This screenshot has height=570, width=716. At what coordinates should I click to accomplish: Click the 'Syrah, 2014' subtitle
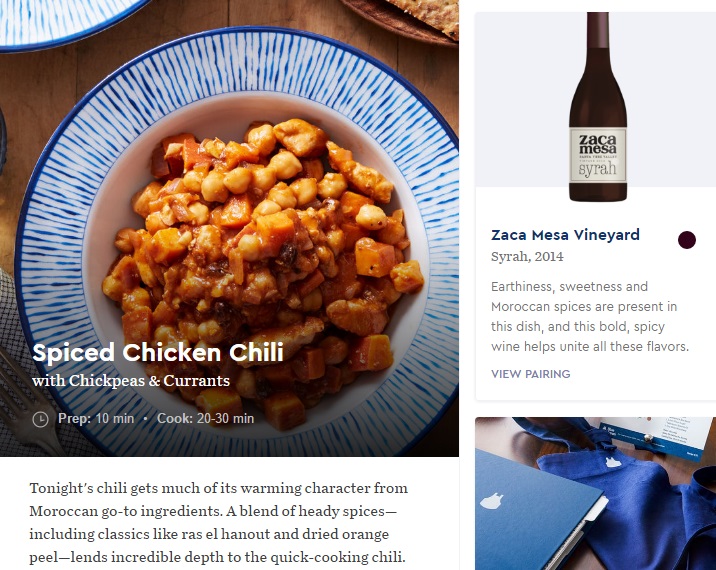[527, 257]
